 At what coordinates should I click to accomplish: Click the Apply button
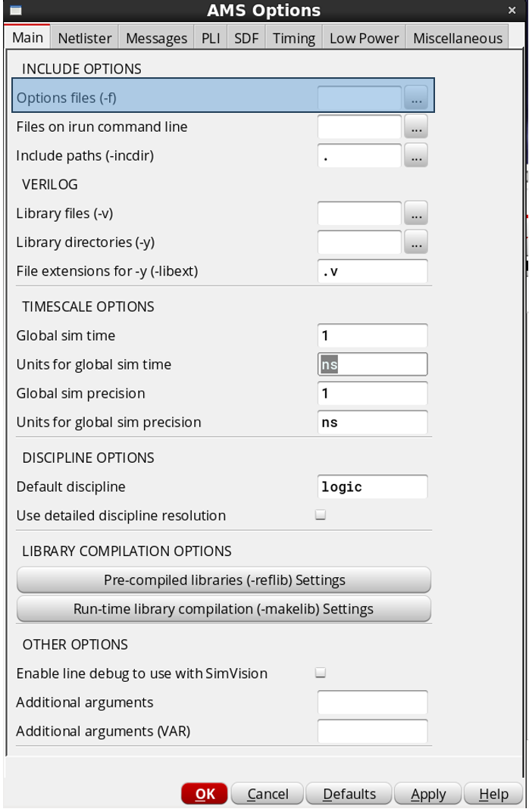(428, 794)
